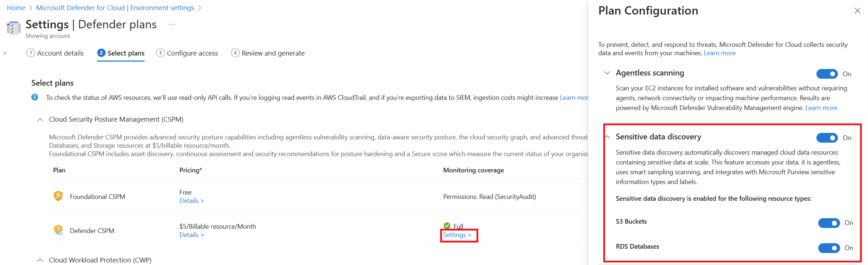Viewport: 868px width, 265px height.
Task: Expand the left sidebar double chevron
Action: click(x=5, y=53)
